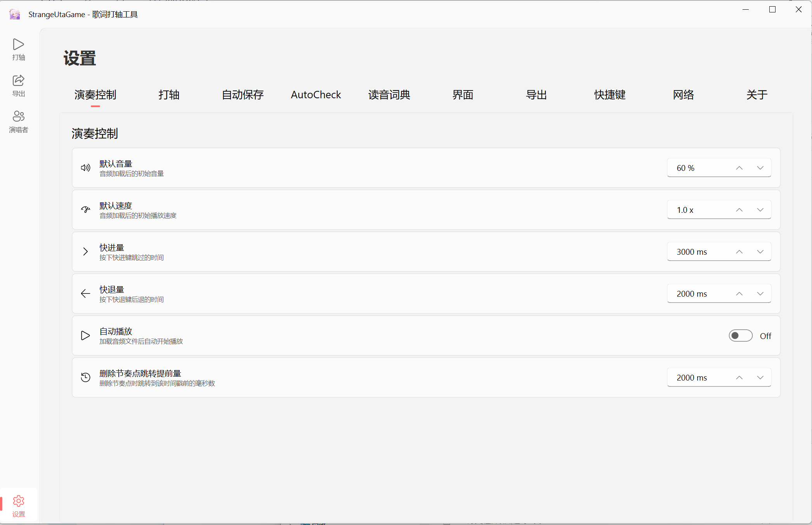Switch to the 演奏控制 tab
Viewport: 812px width, 525px height.
pos(95,95)
